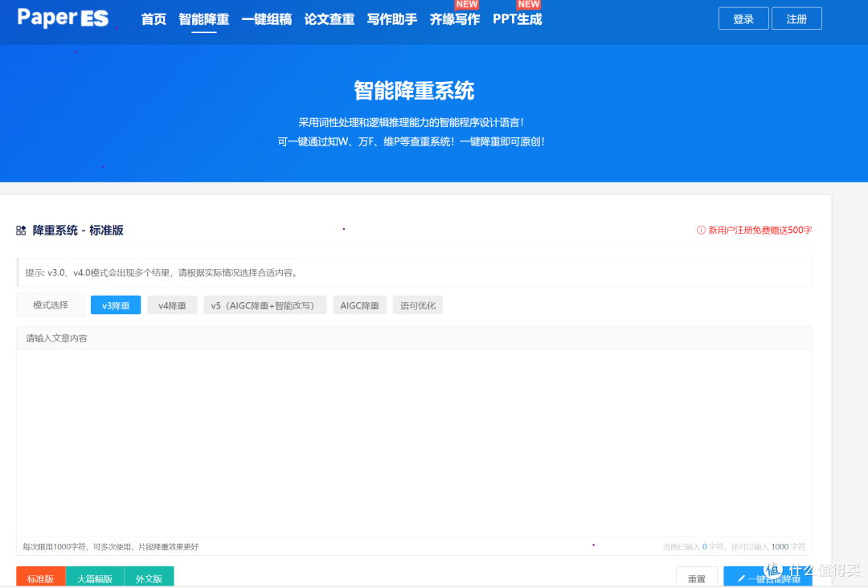Open the 首页 menu item
This screenshot has height=588, width=868.
(154, 19)
